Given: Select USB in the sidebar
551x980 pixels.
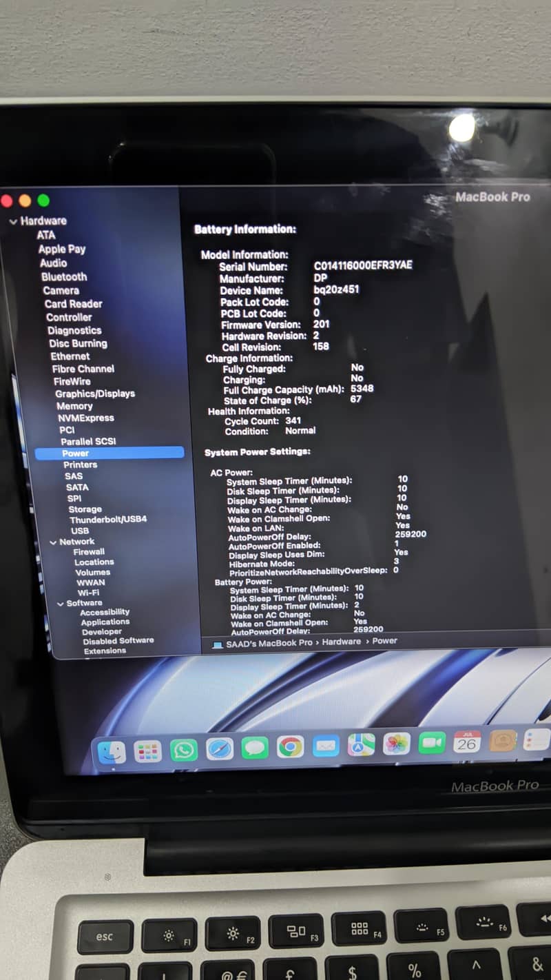Looking at the screenshot, I should pos(80,530).
